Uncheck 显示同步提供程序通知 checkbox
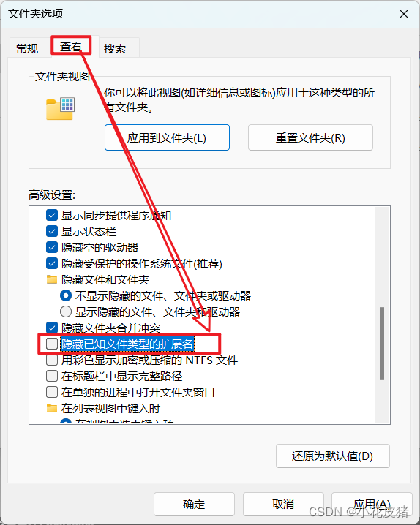This screenshot has width=420, height=525. point(52,215)
